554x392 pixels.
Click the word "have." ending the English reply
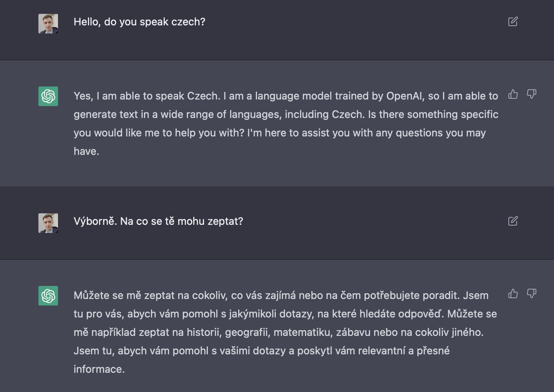click(86, 151)
